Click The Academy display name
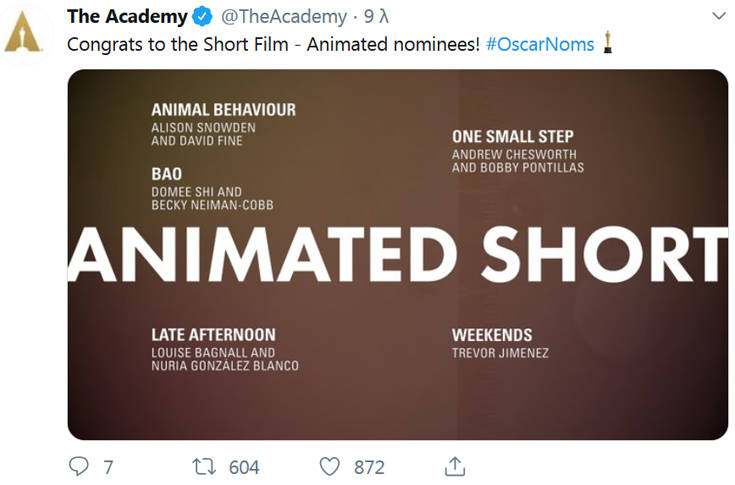 point(127,17)
